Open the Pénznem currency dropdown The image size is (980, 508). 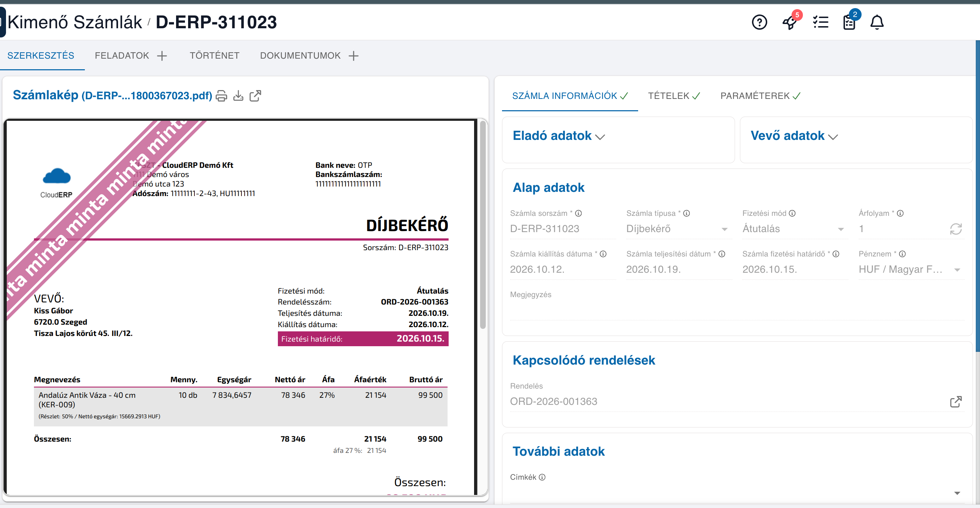pos(911,270)
